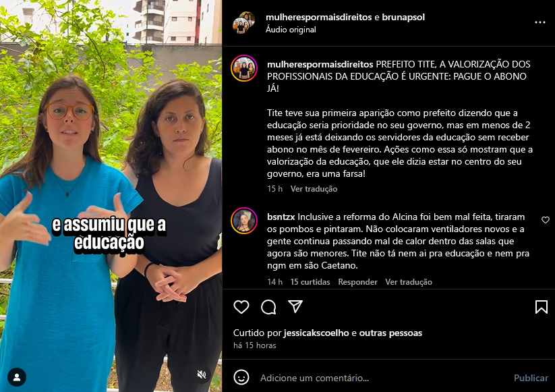The width and height of the screenshot is (555, 392).
Task: Like bsntzx's comment with small heart
Action: pos(546,220)
